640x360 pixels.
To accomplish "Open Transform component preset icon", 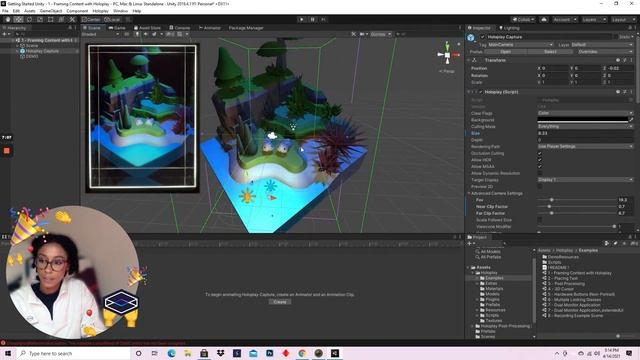I will coord(624,60).
